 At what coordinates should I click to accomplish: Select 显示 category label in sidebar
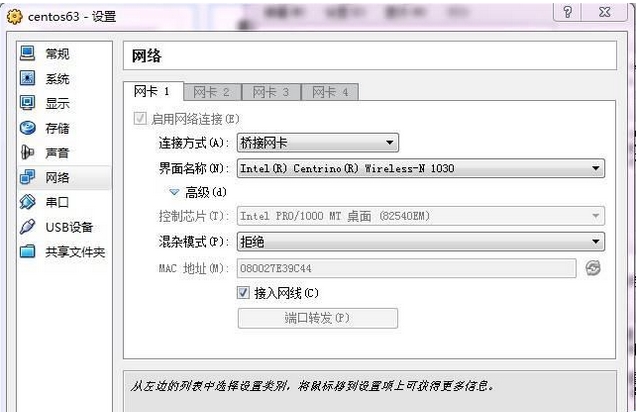tap(57, 103)
